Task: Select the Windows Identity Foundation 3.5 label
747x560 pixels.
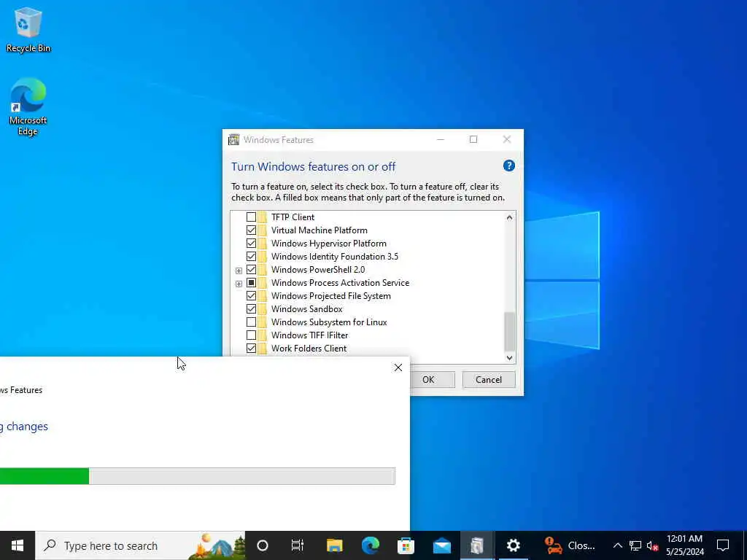Action: [335, 256]
